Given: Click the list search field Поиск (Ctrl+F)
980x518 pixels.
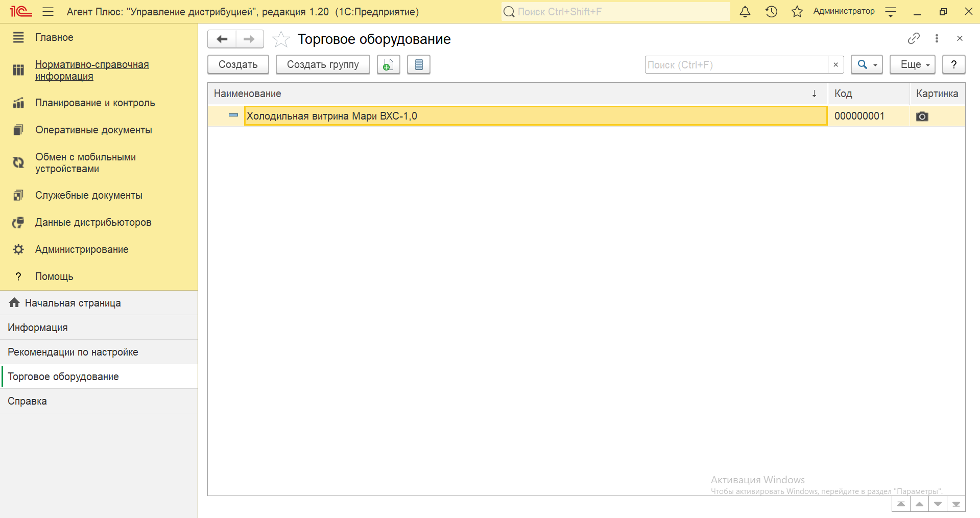Looking at the screenshot, I should coord(736,65).
